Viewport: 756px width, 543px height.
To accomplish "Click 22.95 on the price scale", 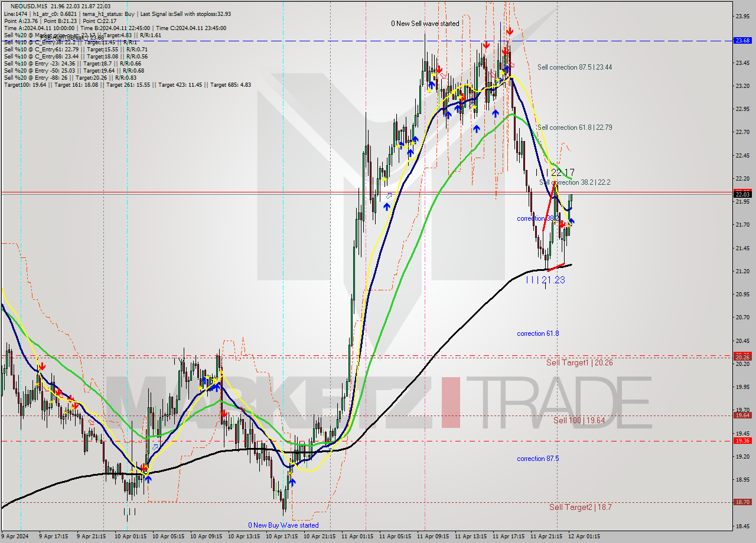I will (x=742, y=109).
